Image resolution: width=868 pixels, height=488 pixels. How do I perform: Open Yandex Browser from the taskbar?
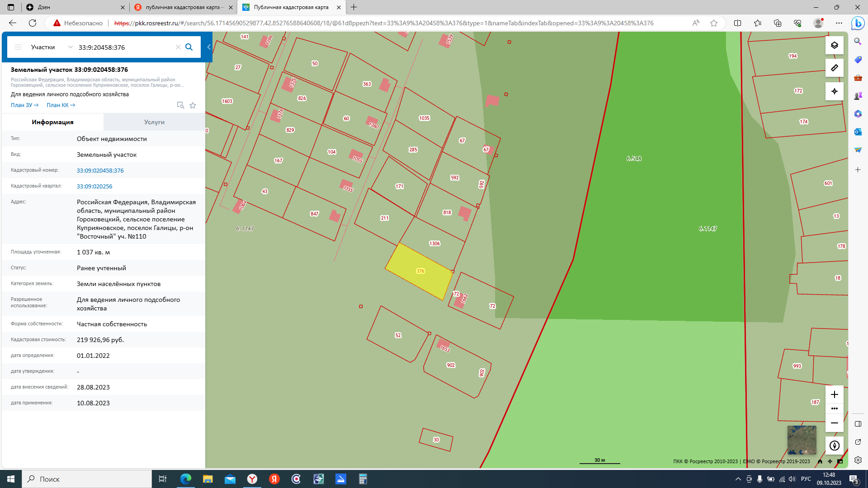click(252, 479)
